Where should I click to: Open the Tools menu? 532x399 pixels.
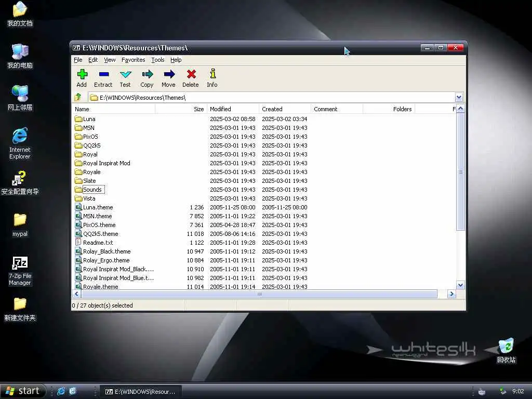click(x=158, y=60)
